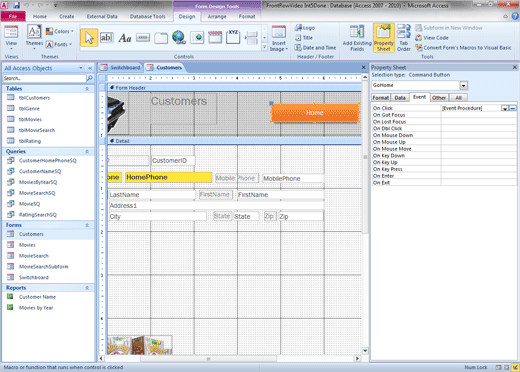Select the Text Box control tool

[107, 38]
